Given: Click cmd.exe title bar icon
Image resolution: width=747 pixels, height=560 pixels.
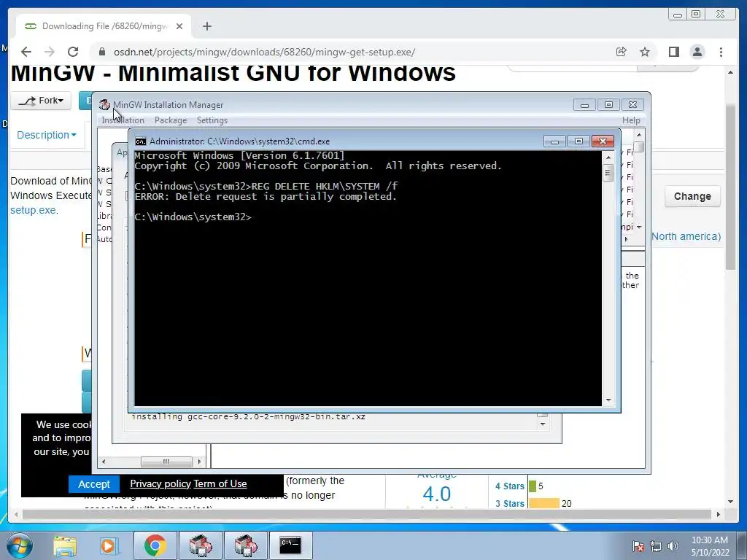Looking at the screenshot, I should (141, 141).
